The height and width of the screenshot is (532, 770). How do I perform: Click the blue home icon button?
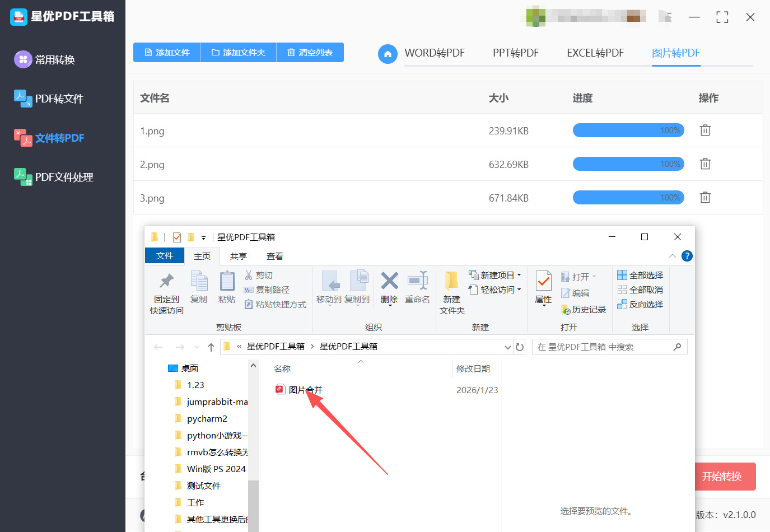[388, 54]
